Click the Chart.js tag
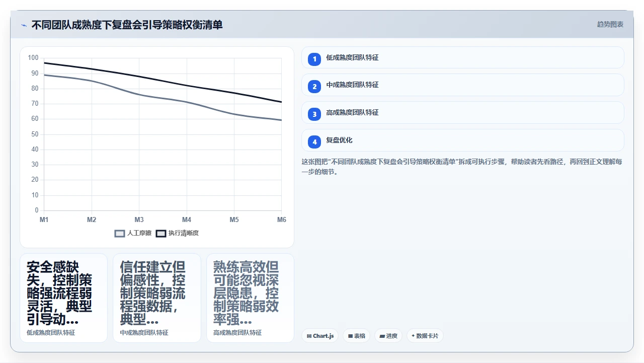Screen dimensions: 644x363 tap(320, 336)
